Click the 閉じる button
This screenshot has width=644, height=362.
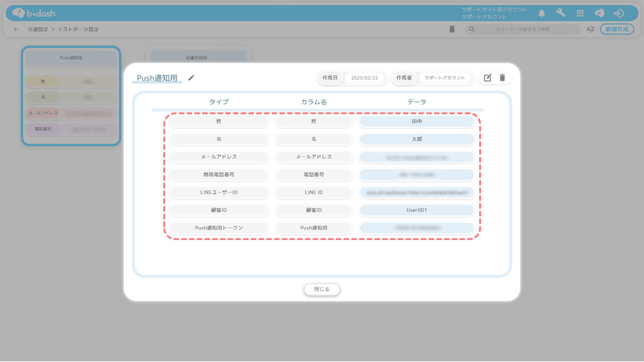322,289
